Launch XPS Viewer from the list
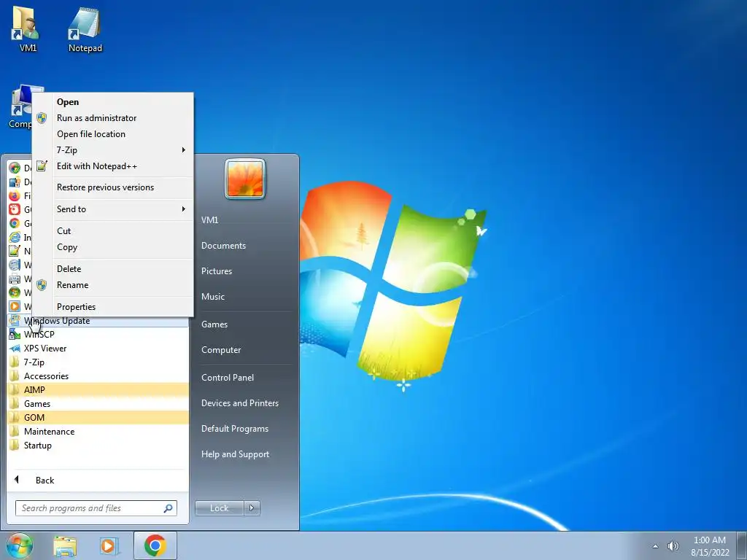This screenshot has width=747, height=560. click(98, 348)
